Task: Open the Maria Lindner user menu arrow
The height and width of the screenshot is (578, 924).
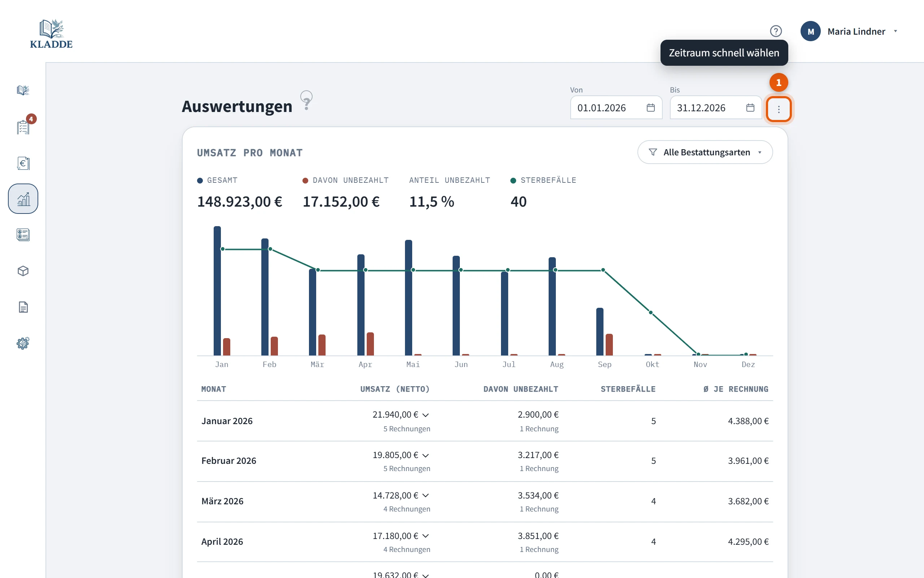Action: (x=895, y=31)
